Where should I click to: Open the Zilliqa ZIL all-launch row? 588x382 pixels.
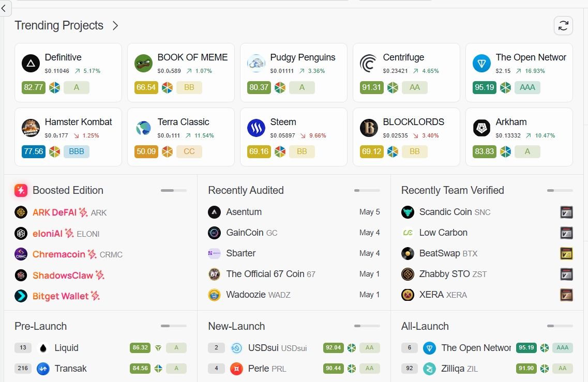pyautogui.click(x=487, y=369)
